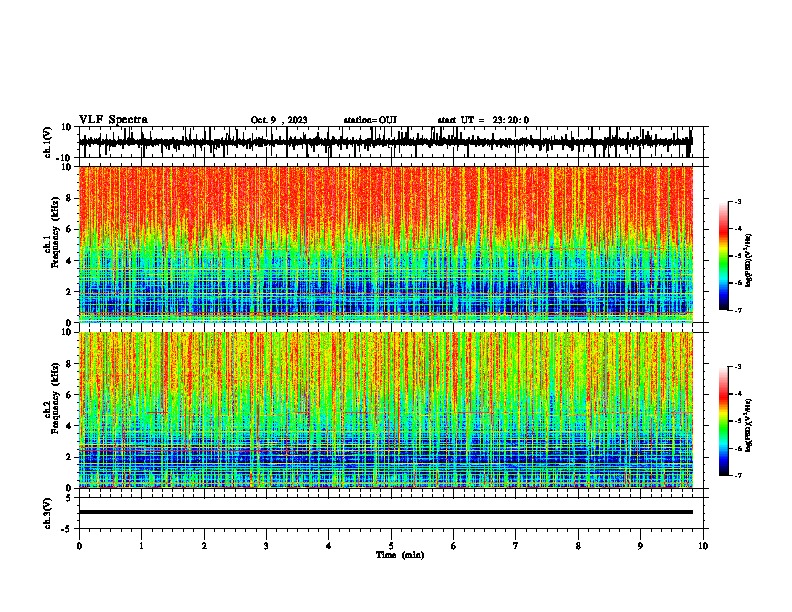Click the "8" kHz tick of ch.1 frequency axis

(x=69, y=198)
